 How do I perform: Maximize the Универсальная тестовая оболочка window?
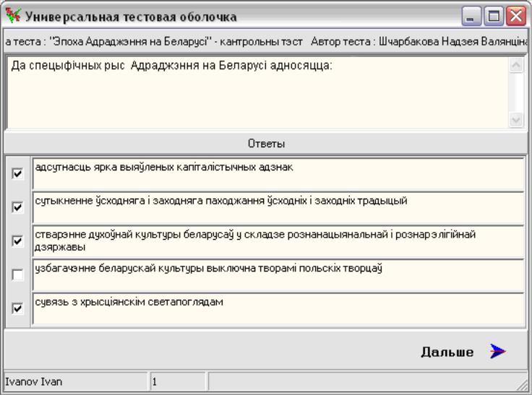click(x=494, y=16)
